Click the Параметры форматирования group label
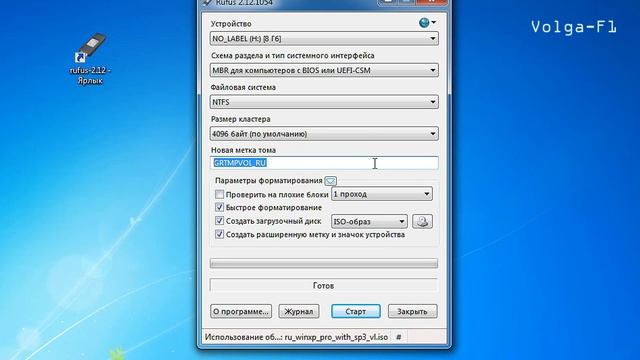This screenshot has height=360, width=640. click(269, 180)
